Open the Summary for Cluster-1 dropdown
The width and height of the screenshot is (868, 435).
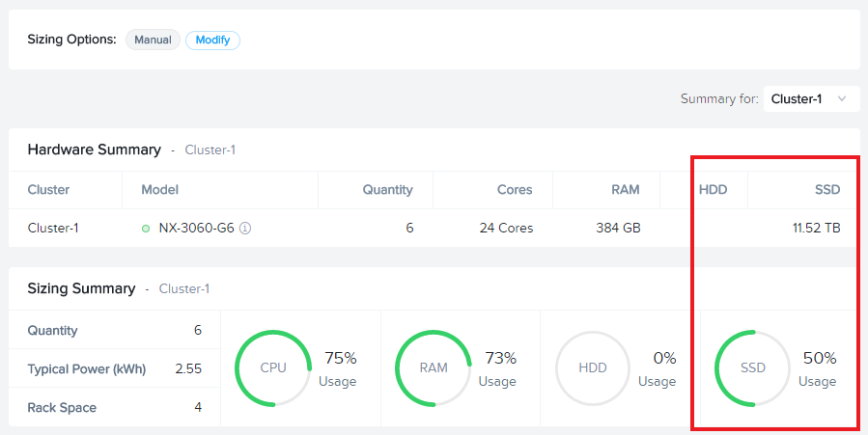tap(812, 99)
